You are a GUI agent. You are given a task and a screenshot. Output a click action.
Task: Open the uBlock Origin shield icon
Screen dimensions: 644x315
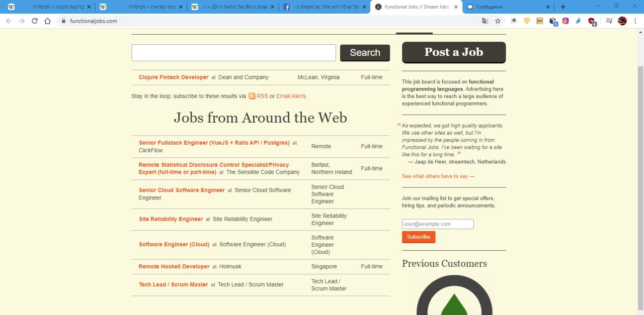592,21
